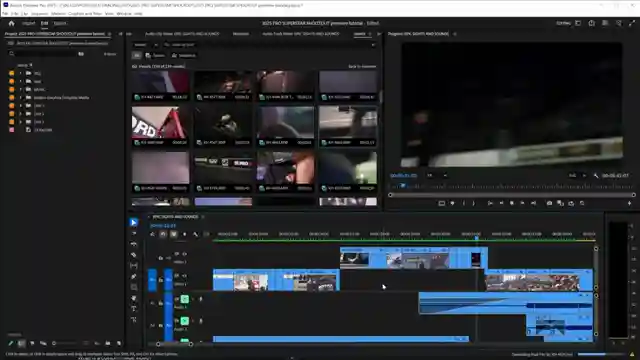Open the Audio Track Mixer tab
This screenshot has width=640, height=360.
[x=301, y=34]
